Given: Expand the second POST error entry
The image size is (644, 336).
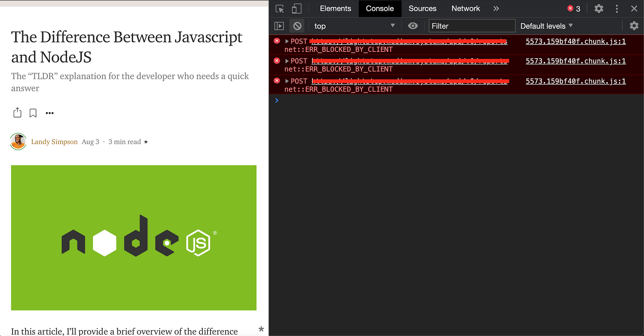Looking at the screenshot, I should (x=287, y=61).
